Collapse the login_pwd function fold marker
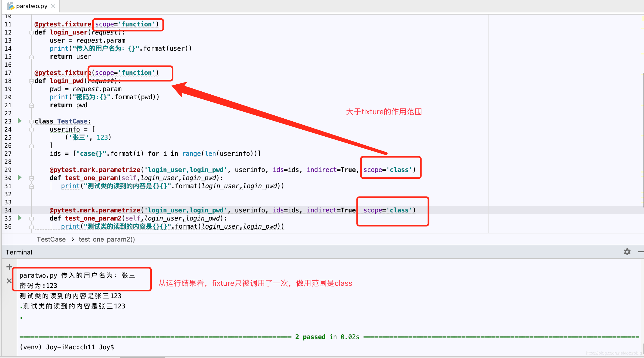Viewport: 644px width, 358px height. (31, 81)
